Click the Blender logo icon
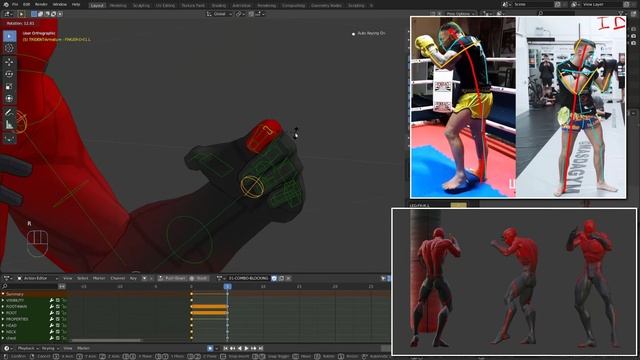The height and width of the screenshot is (360, 640). 6,4
